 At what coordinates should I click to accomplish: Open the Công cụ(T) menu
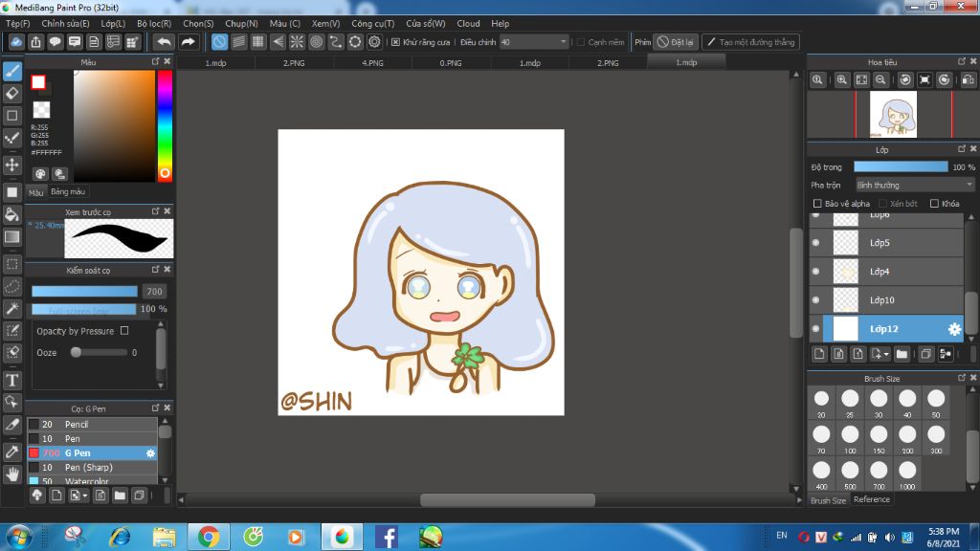(x=372, y=23)
